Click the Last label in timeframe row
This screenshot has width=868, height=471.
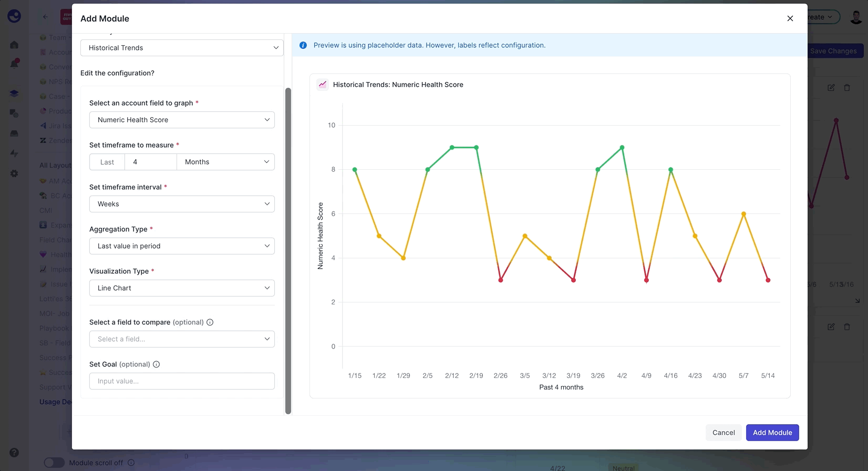[107, 162]
